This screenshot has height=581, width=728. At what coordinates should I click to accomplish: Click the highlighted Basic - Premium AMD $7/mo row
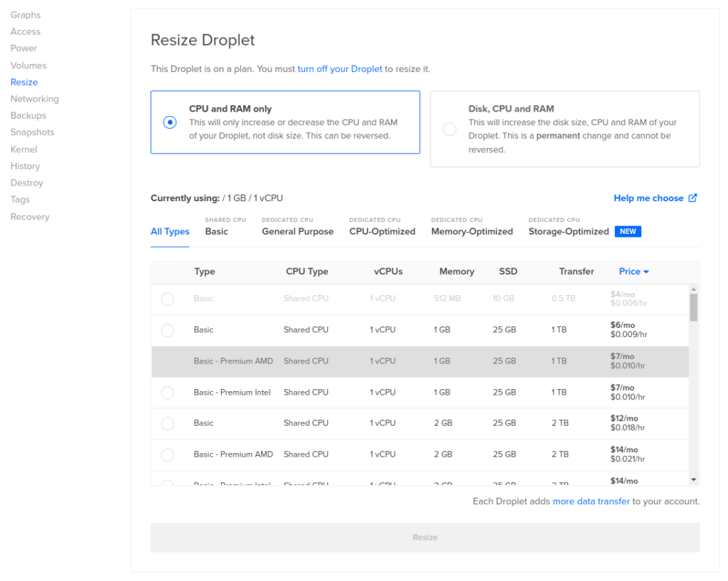[419, 361]
